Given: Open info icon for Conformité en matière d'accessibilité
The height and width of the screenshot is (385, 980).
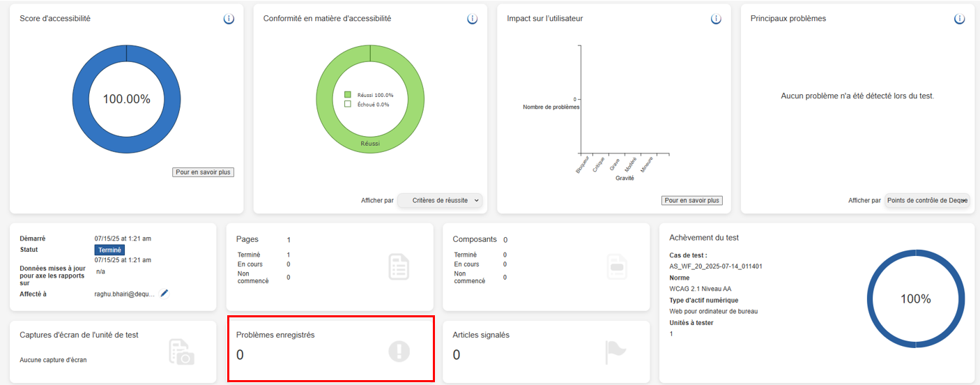Looking at the screenshot, I should point(472,19).
